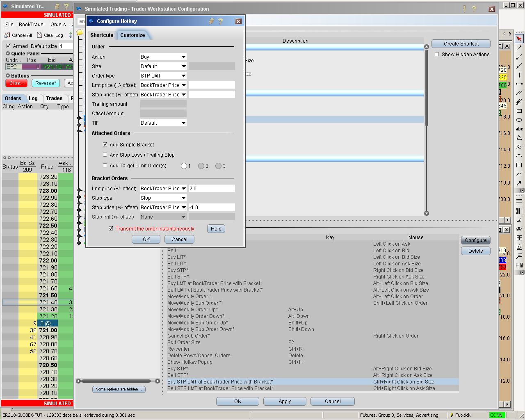Screen dimensions: 525x420
Task: Switch to the Customize tab
Action: 132,35
